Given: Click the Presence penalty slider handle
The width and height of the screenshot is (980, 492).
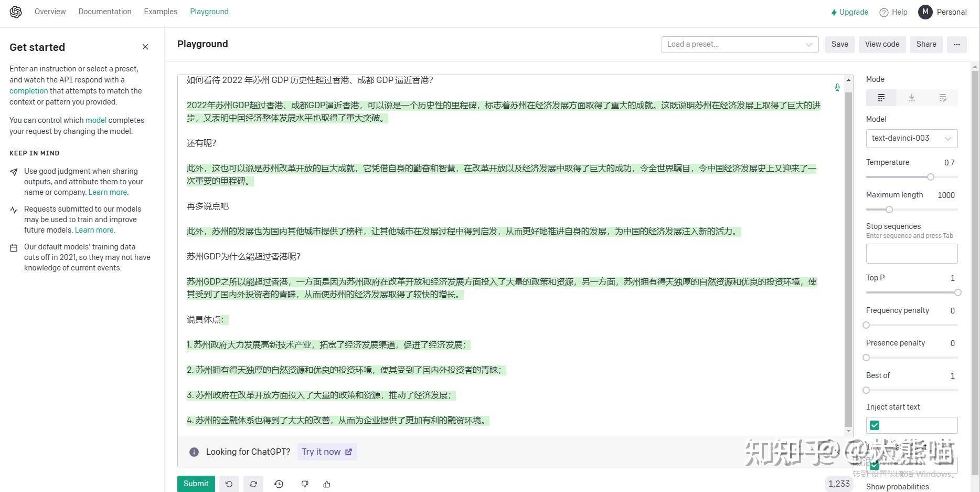Looking at the screenshot, I should coord(867,358).
